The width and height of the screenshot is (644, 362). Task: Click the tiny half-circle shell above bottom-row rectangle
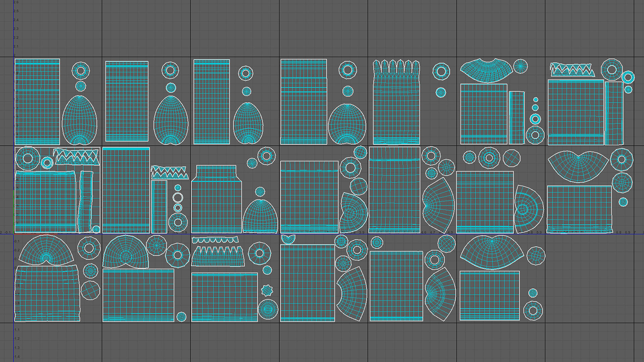(x=288, y=239)
